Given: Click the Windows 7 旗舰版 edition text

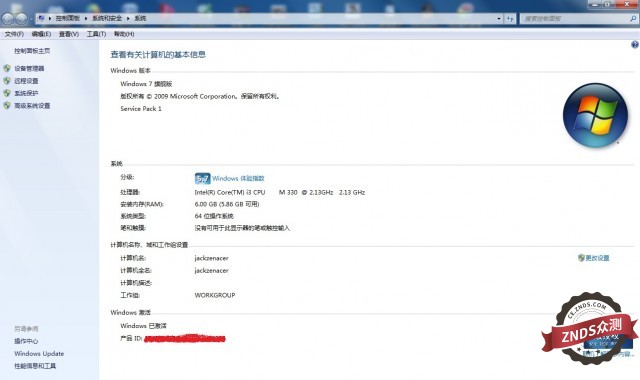Looking at the screenshot, I should pyautogui.click(x=146, y=84).
